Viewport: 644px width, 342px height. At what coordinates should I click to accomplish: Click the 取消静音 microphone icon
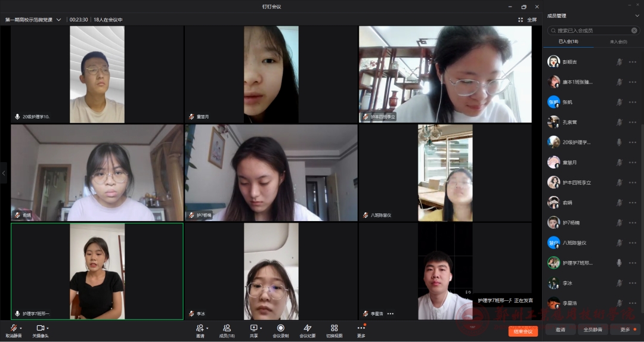tap(13, 328)
